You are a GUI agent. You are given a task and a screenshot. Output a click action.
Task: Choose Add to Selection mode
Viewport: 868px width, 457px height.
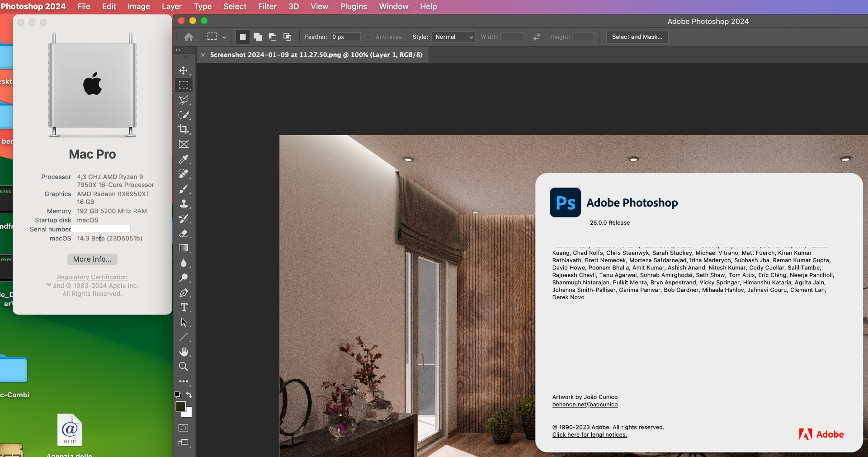[x=258, y=37]
